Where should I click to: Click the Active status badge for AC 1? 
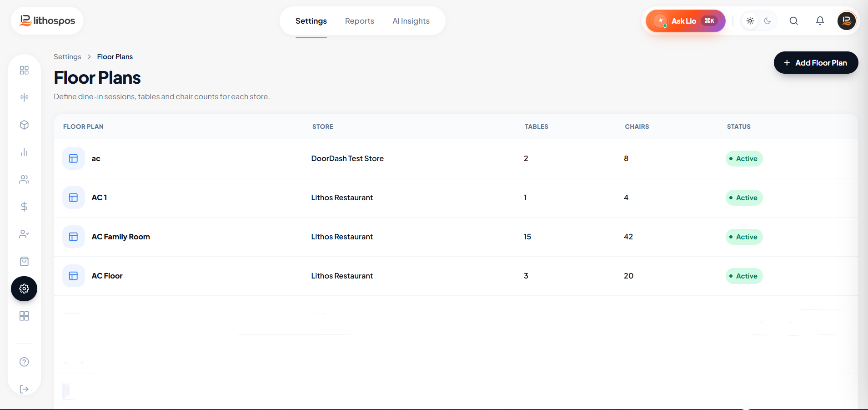[744, 197]
